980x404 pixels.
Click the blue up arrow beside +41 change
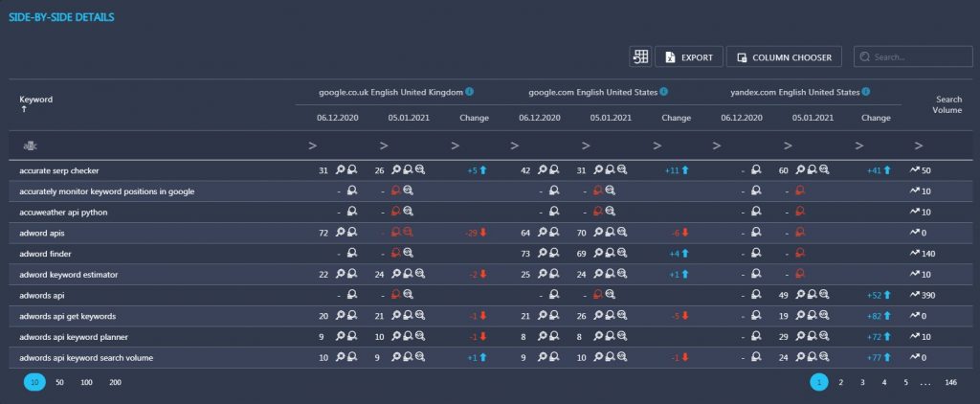(x=887, y=170)
